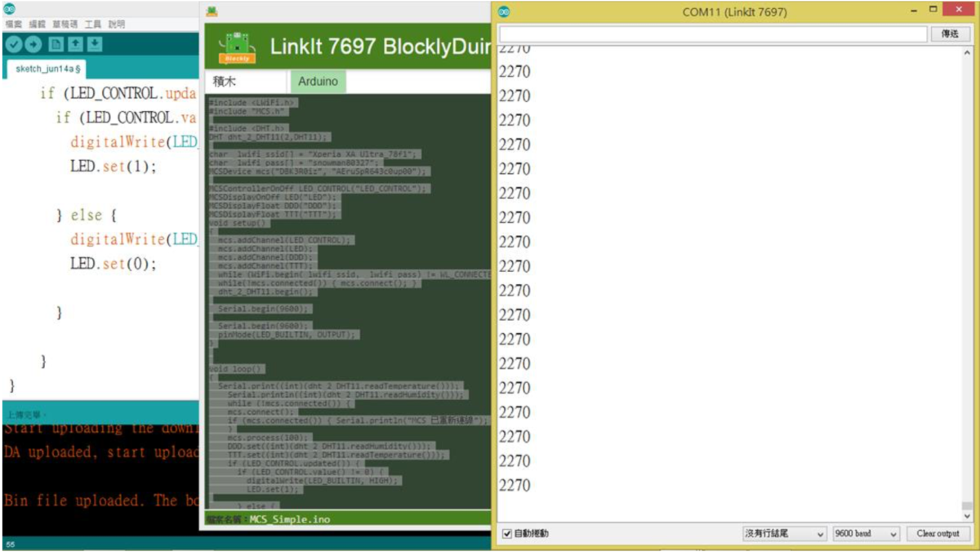Select the sketch_jun14a tab
980x552 pixels.
point(47,69)
